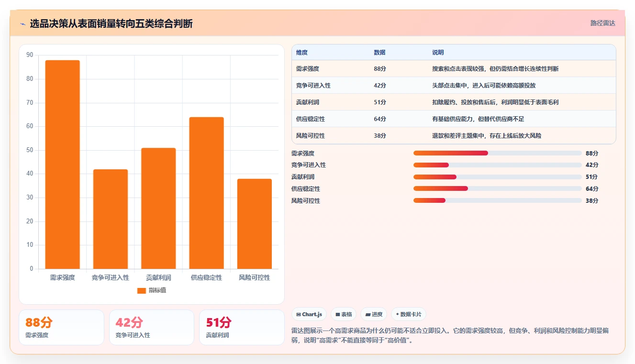Click the 贡献利润 bar in the chart
The width and height of the screenshot is (635, 364).
tap(158, 209)
